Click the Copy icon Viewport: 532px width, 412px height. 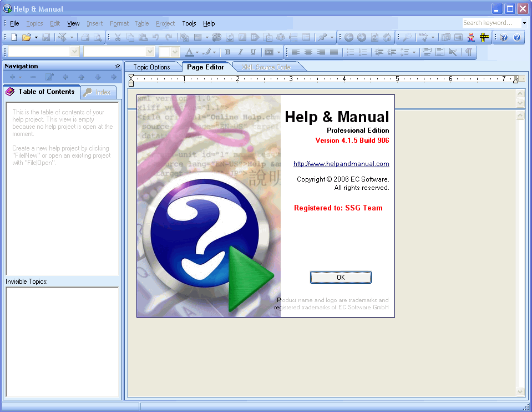point(130,37)
